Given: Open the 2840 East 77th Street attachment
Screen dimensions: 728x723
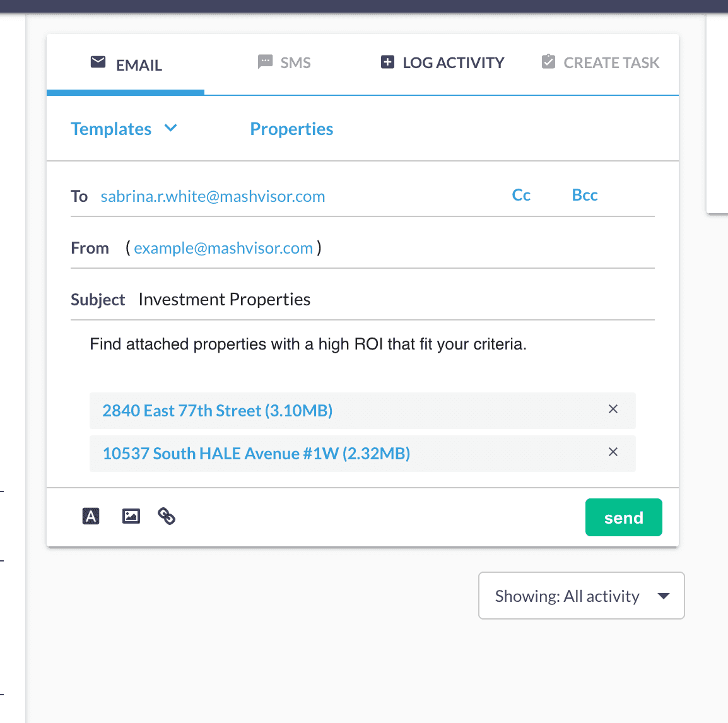Looking at the screenshot, I should 217,411.
